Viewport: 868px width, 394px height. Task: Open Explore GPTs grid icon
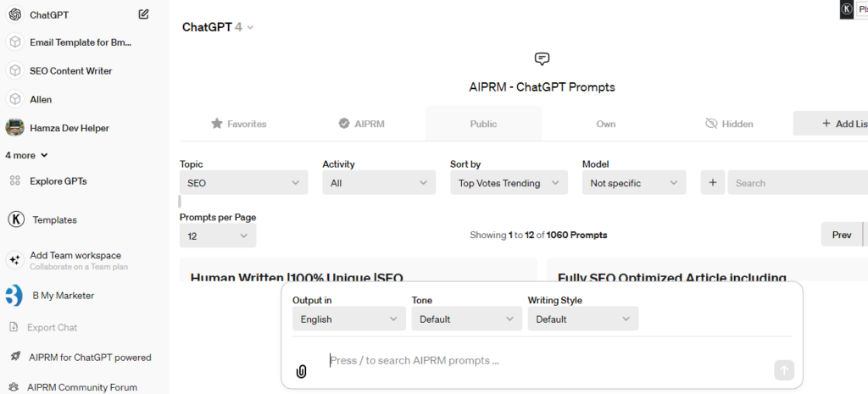pos(14,180)
